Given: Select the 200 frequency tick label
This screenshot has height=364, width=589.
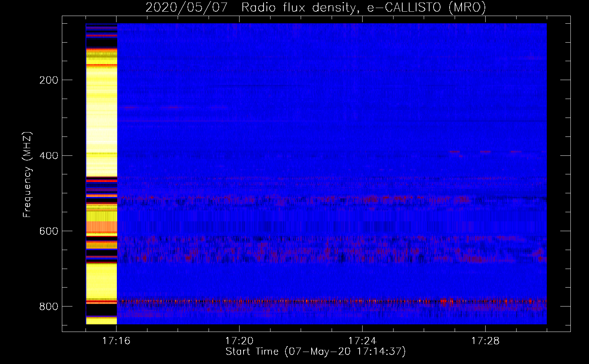Looking at the screenshot, I should click(48, 80).
